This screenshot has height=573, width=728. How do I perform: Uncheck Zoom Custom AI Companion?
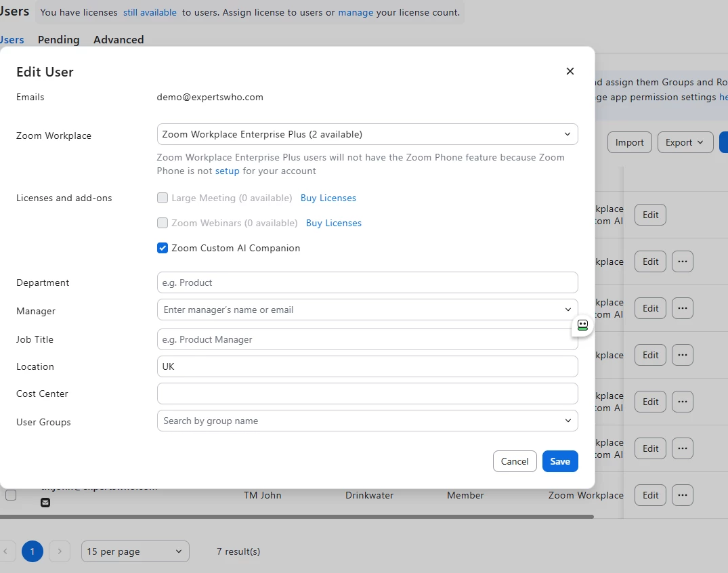163,248
